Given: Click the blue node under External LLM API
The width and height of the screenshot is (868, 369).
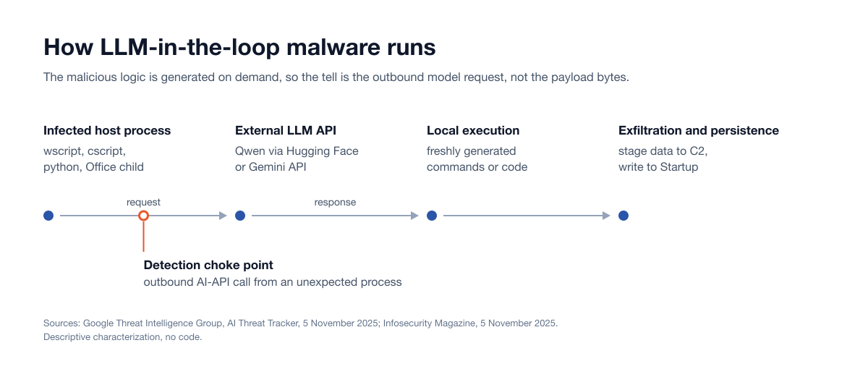Looking at the screenshot, I should click(x=240, y=216).
